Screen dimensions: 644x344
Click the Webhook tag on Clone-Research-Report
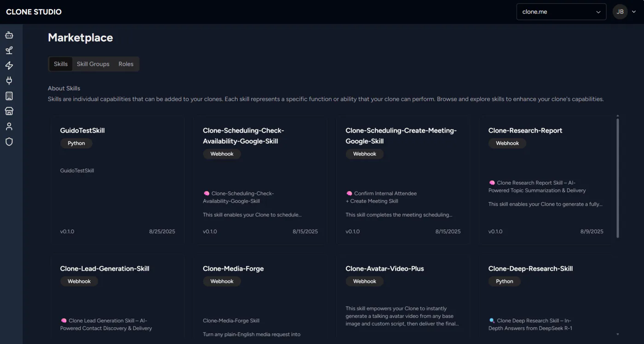pos(507,143)
